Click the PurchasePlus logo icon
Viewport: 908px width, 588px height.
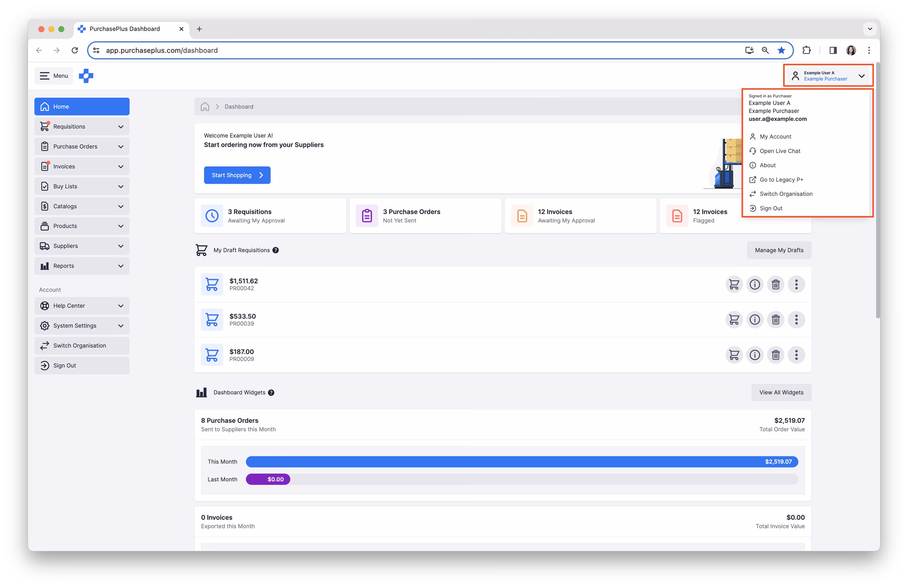(86, 75)
